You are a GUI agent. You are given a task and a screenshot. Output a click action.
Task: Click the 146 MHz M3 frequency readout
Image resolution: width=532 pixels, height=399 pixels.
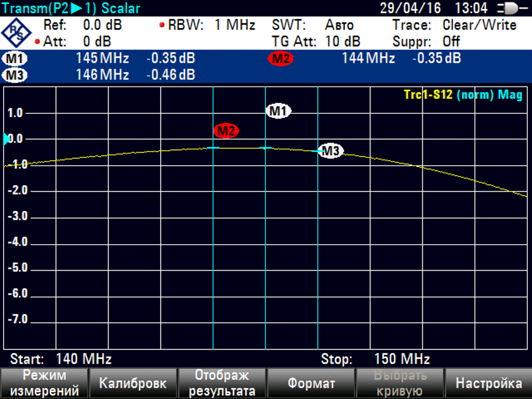click(102, 75)
